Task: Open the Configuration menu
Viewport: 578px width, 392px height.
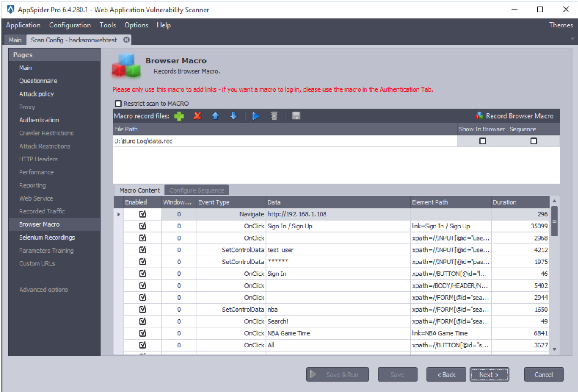Action: pos(70,25)
